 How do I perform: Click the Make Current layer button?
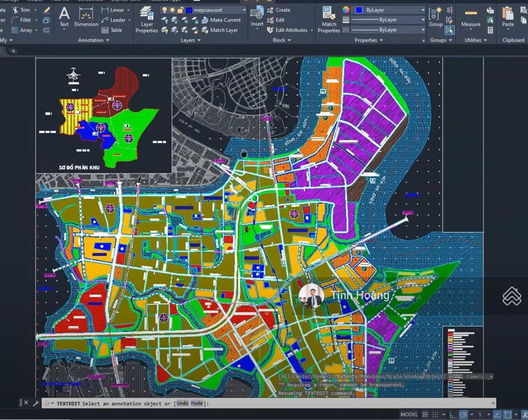pos(221,20)
